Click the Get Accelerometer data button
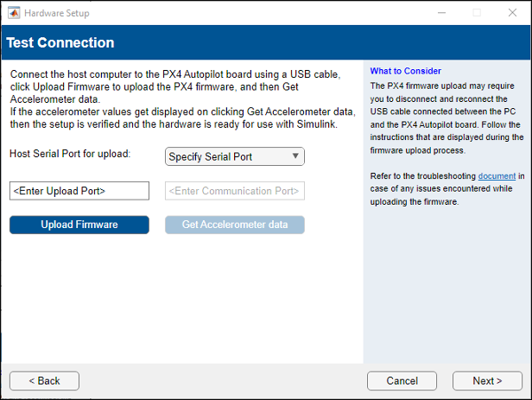Viewport: 532px width, 400px height. (235, 225)
